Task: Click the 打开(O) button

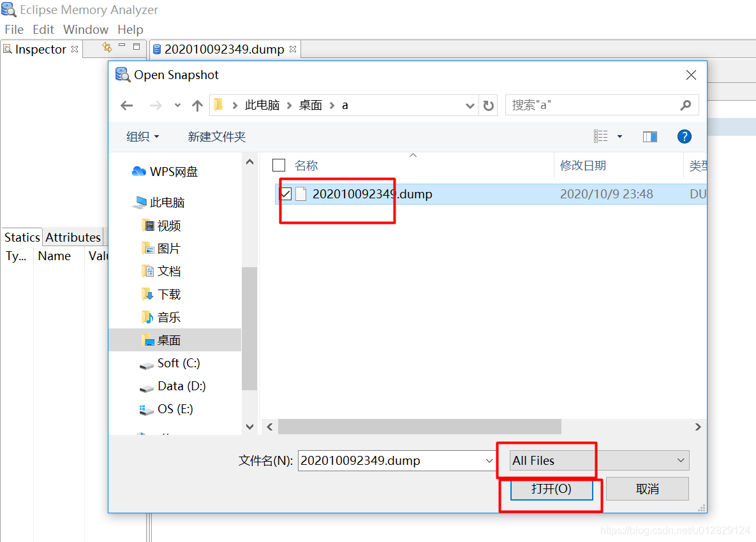Action: (552, 489)
